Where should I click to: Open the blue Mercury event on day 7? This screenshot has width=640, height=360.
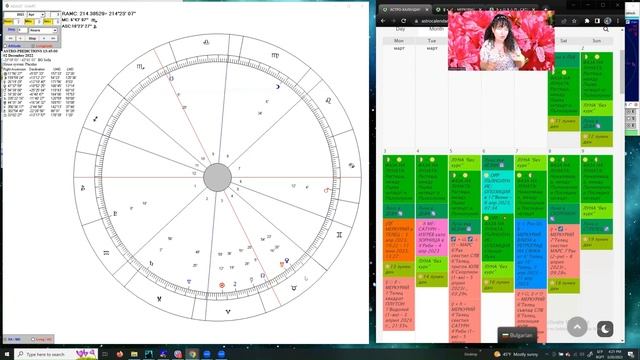click(530, 254)
